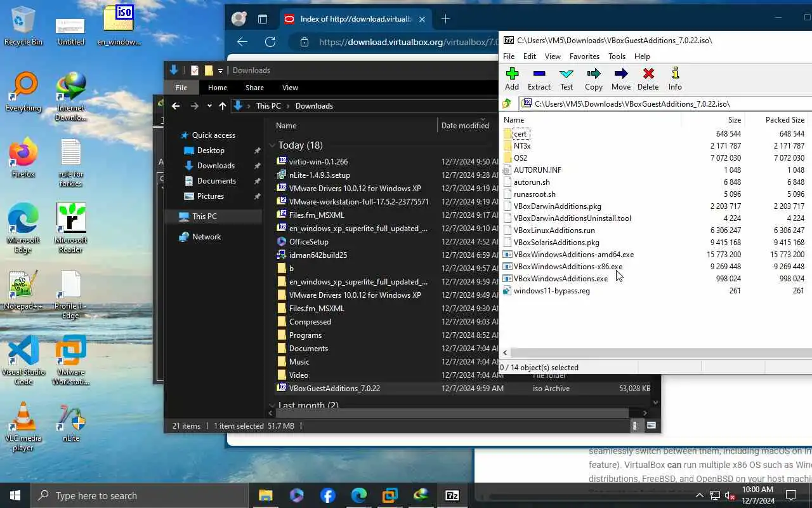Screen dimensions: 812x508
Task: Open 7-Zip Help menu
Action: pos(642,57)
